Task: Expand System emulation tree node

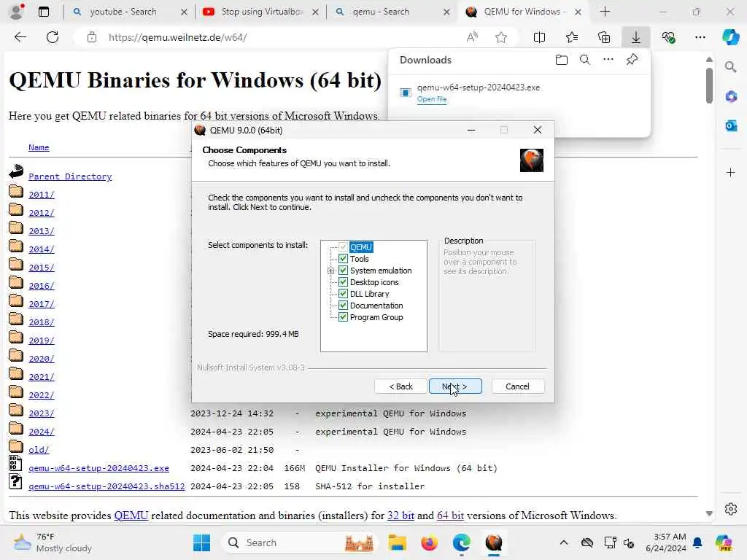Action: click(x=330, y=271)
